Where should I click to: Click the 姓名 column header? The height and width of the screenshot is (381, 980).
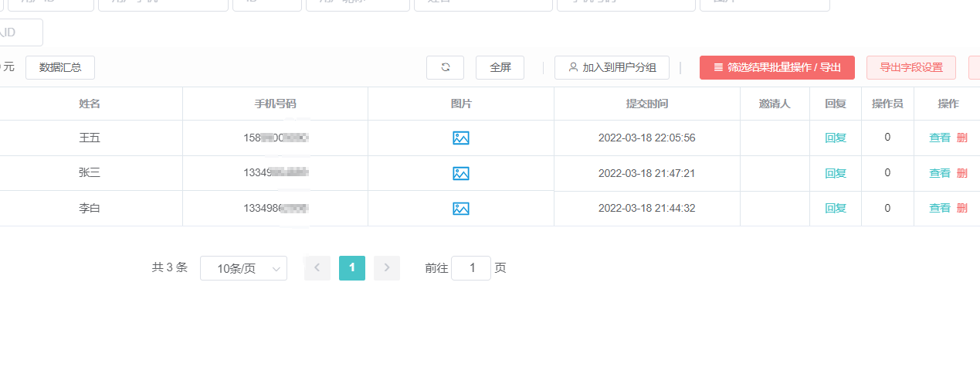click(x=90, y=104)
